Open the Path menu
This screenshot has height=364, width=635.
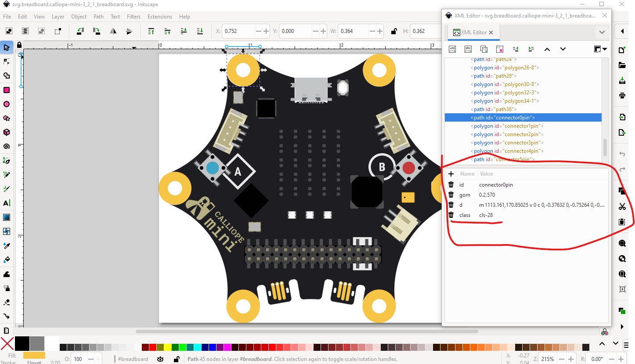coord(98,17)
